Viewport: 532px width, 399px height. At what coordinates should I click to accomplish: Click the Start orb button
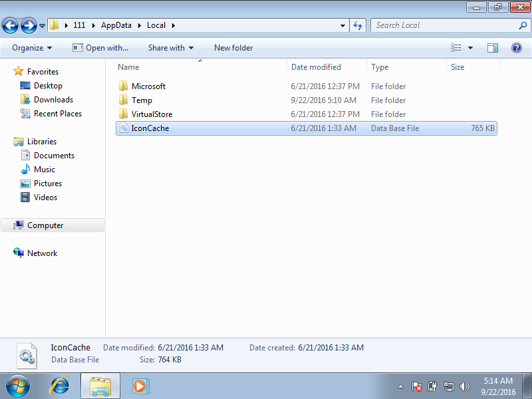click(x=17, y=386)
